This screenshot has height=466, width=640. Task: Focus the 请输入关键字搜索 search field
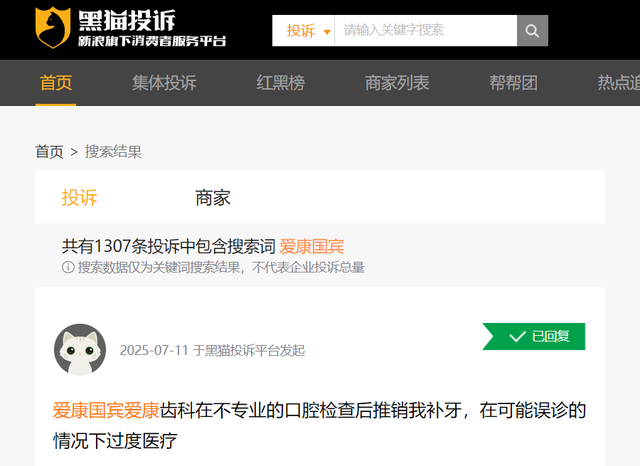click(x=426, y=31)
